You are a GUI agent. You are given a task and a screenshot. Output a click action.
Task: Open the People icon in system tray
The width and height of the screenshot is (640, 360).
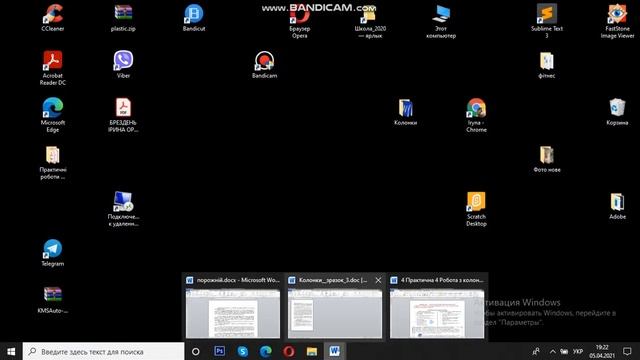point(536,351)
